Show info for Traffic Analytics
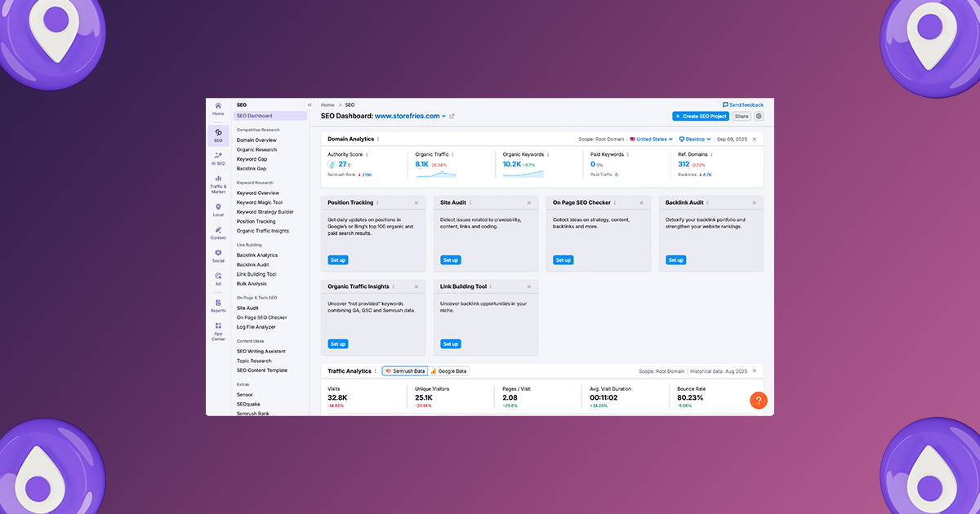Image resolution: width=980 pixels, height=514 pixels. point(376,371)
